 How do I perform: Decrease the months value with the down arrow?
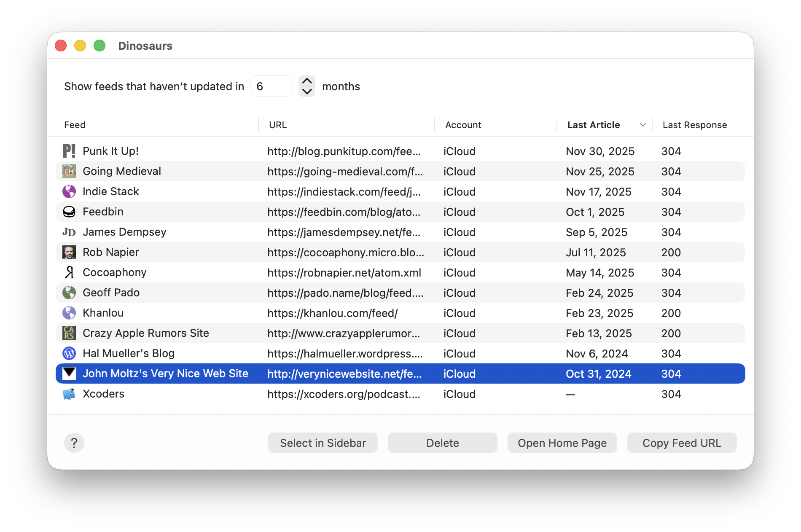coord(307,91)
